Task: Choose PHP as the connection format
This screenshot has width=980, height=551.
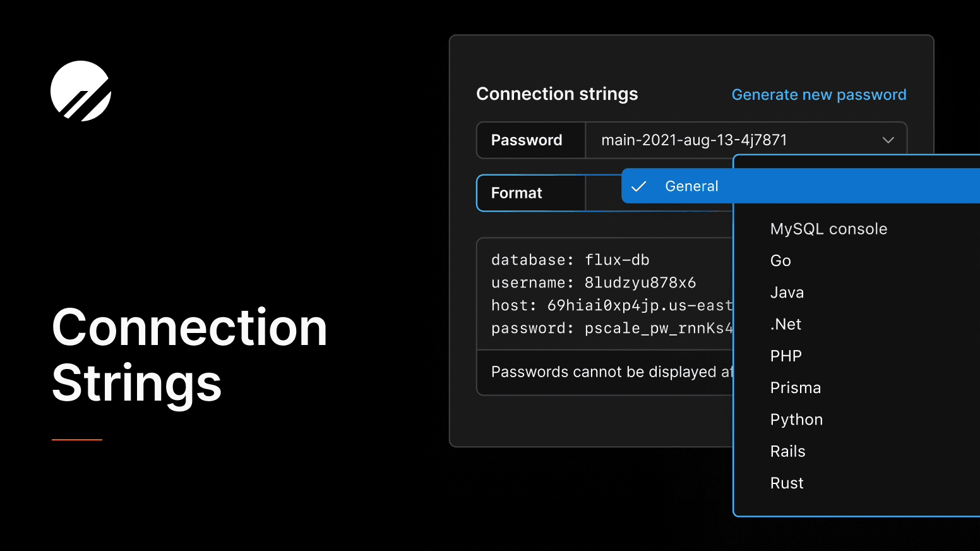Action: 786,355
